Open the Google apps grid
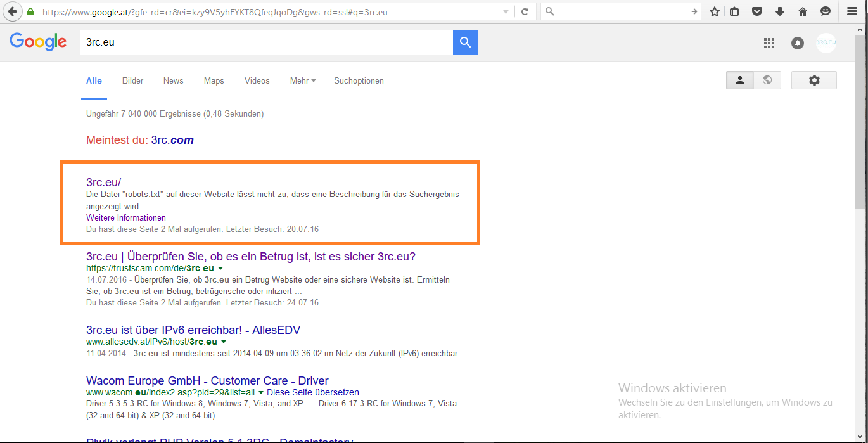 coord(769,43)
